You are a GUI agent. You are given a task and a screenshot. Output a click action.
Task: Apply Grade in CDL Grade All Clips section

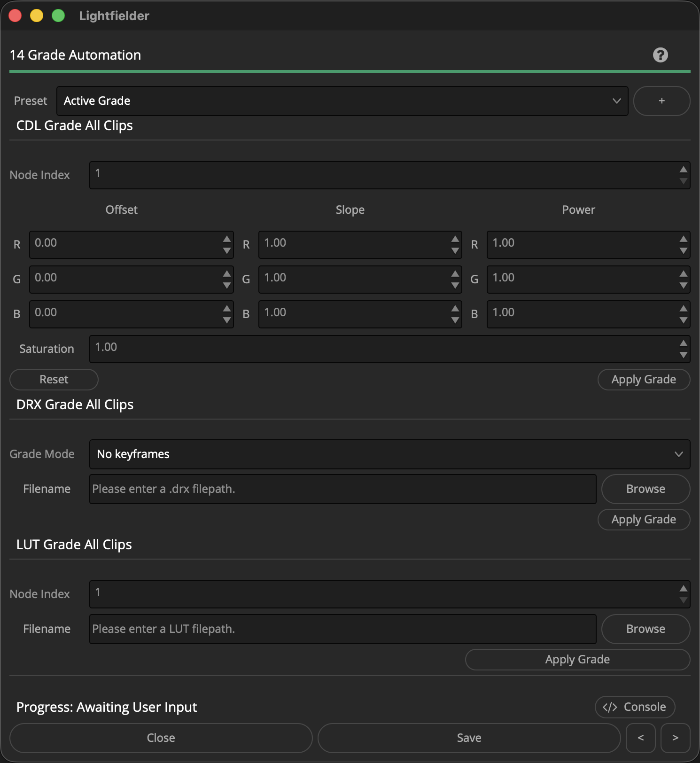644,380
